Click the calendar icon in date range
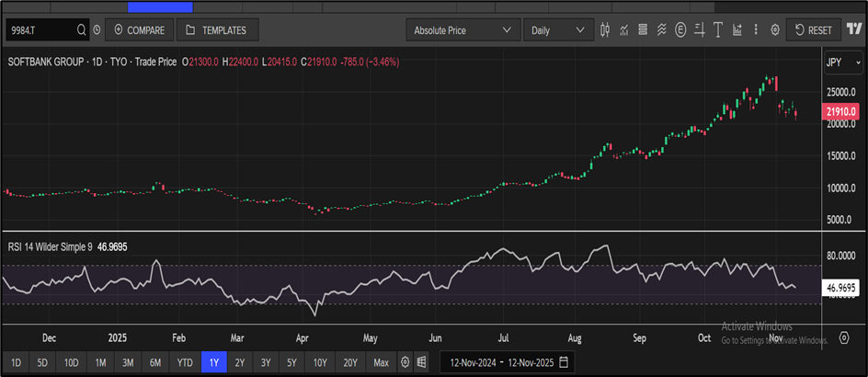868x377 pixels. coord(564,362)
